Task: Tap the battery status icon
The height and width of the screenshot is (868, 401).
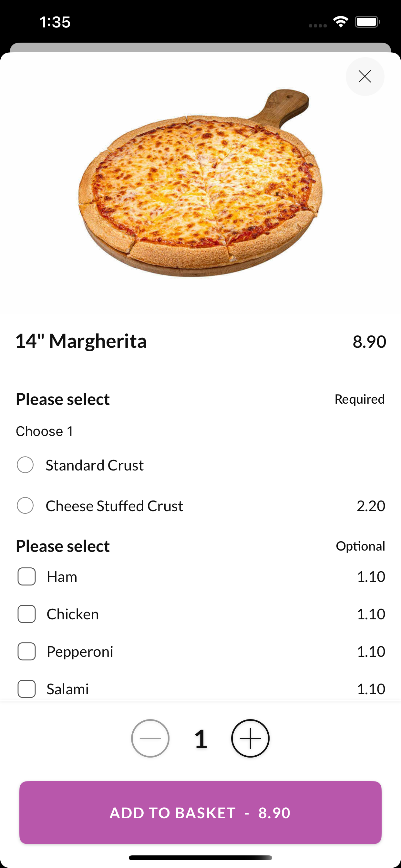Action: click(x=367, y=22)
